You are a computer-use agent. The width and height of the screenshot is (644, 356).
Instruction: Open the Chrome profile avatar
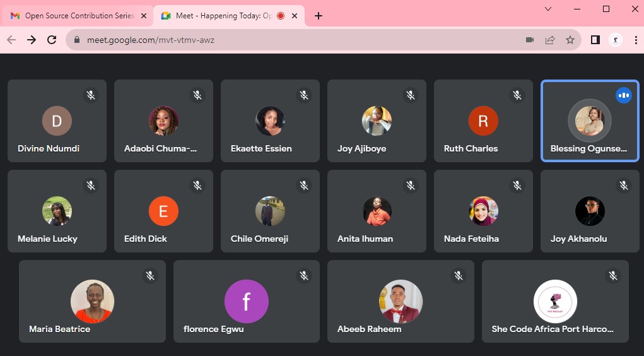(615, 40)
